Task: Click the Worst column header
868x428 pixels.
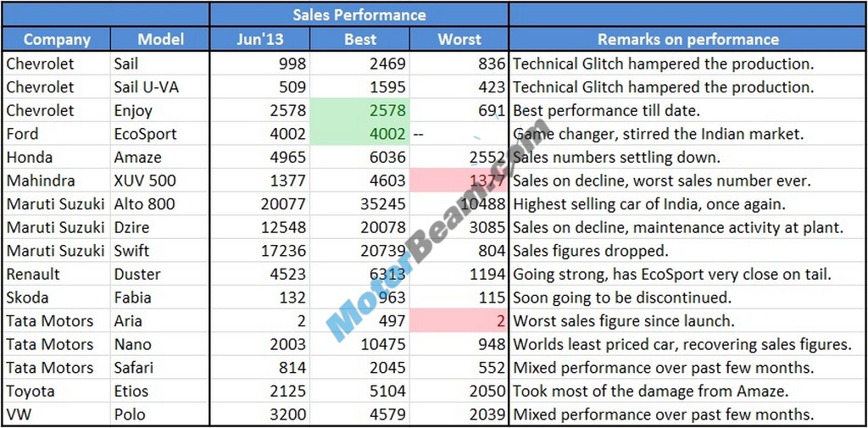Action: 459,39
